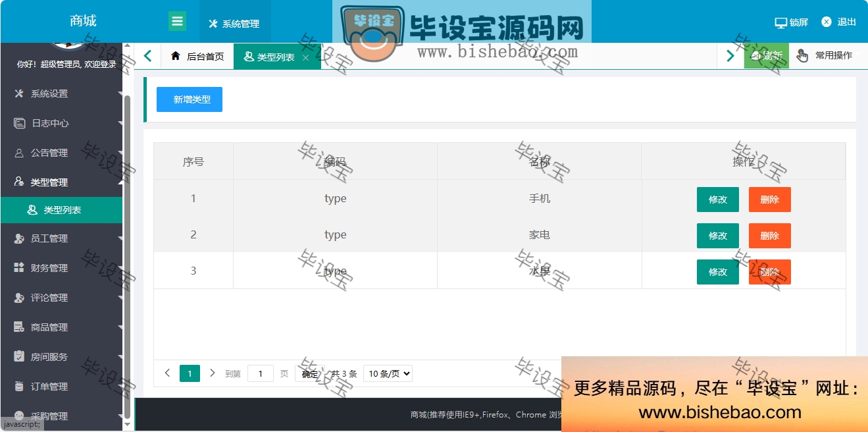This screenshot has width=868, height=432.
Task: Click the 手机 name cell
Action: 540,198
